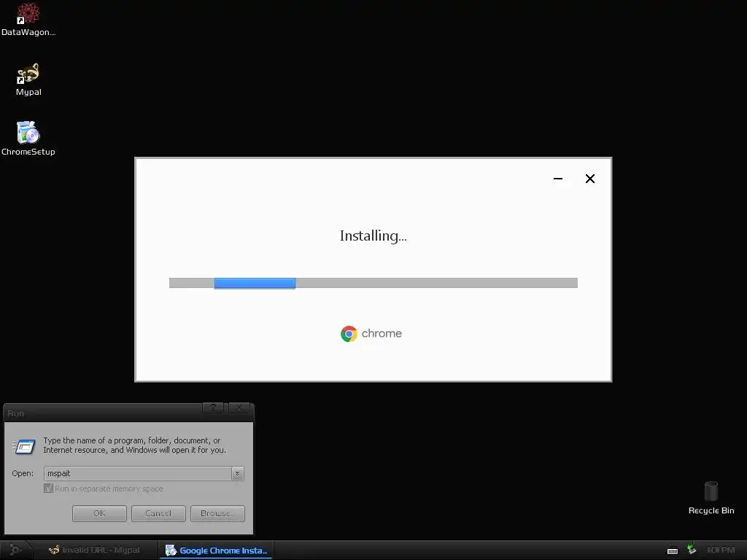Image resolution: width=747 pixels, height=560 pixels.
Task: Open the DataWagon desktop shortcut
Action: (28, 20)
